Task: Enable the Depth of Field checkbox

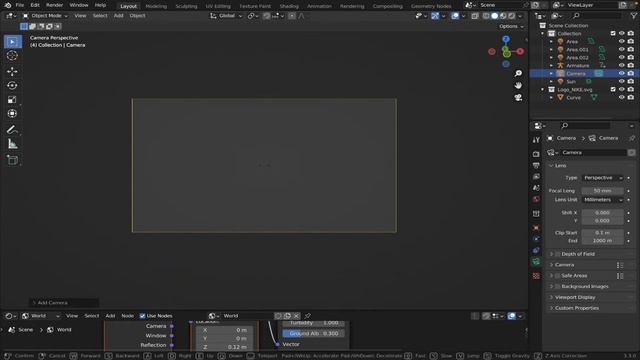Action: click(558, 254)
